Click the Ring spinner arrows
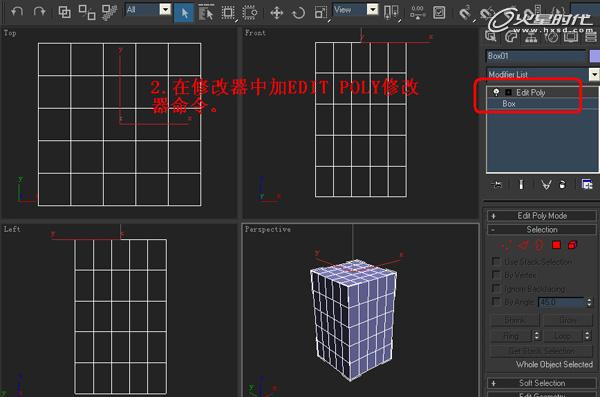The width and height of the screenshot is (600, 397). (536, 336)
